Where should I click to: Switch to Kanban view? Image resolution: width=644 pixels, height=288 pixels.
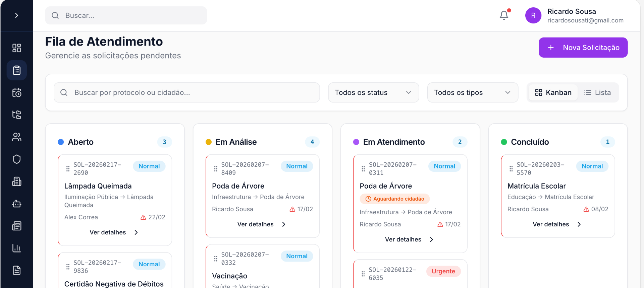[553, 92]
